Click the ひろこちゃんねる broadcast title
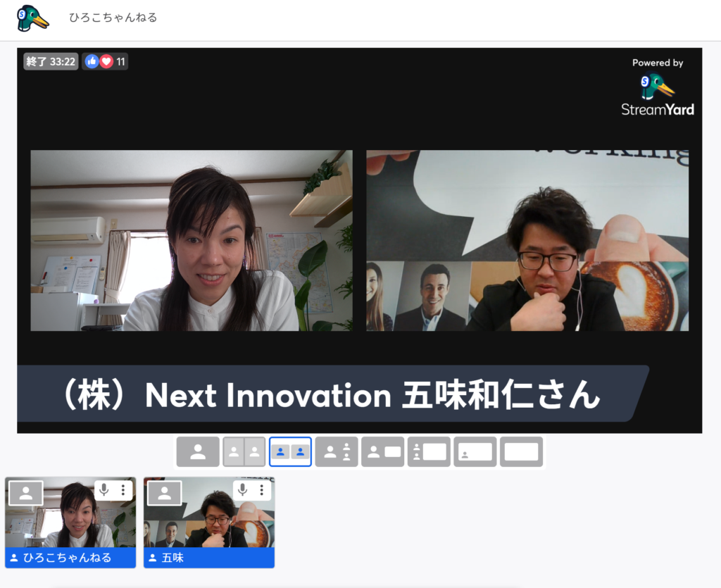This screenshot has height=588, width=721. tap(113, 18)
